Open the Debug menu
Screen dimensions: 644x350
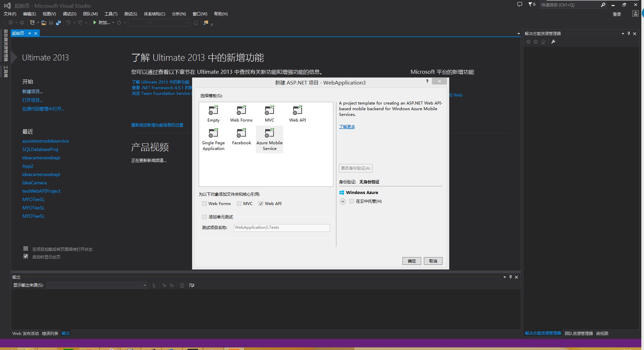point(69,14)
